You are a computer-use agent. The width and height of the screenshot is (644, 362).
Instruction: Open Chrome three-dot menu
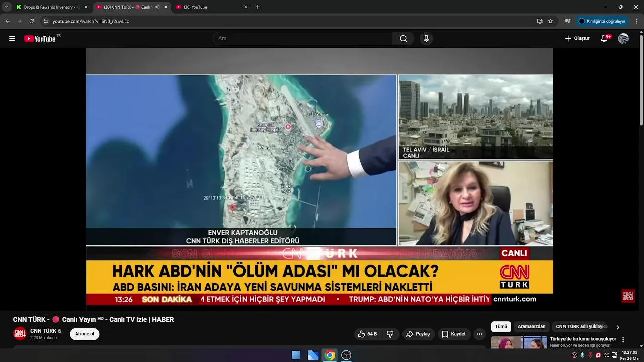click(636, 21)
